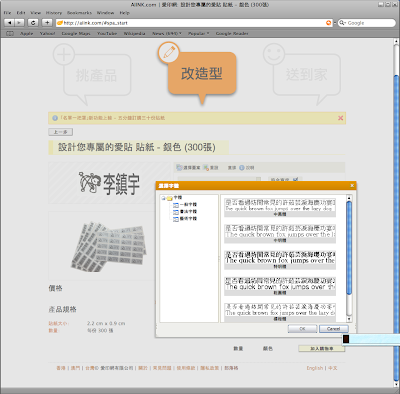Open the News bookmarks dropdown
Image resolution: width=400 pixels, height=394 pixels.
pyautogui.click(x=167, y=33)
